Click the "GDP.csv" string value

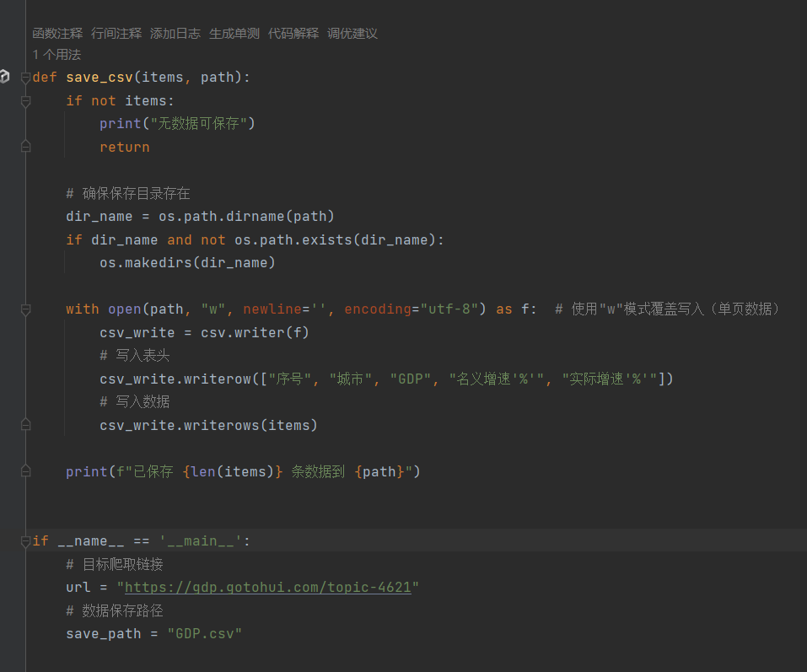204,634
